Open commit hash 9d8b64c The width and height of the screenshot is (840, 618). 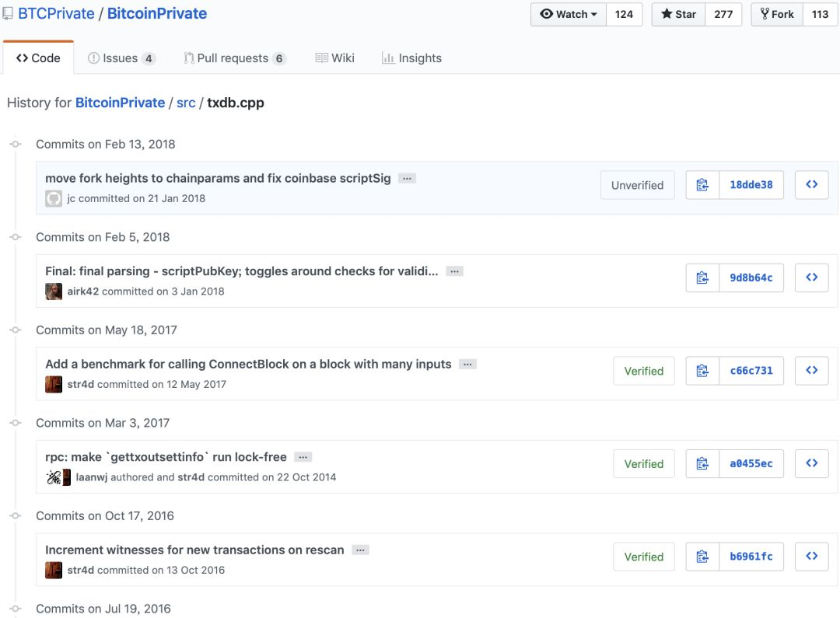(x=751, y=278)
